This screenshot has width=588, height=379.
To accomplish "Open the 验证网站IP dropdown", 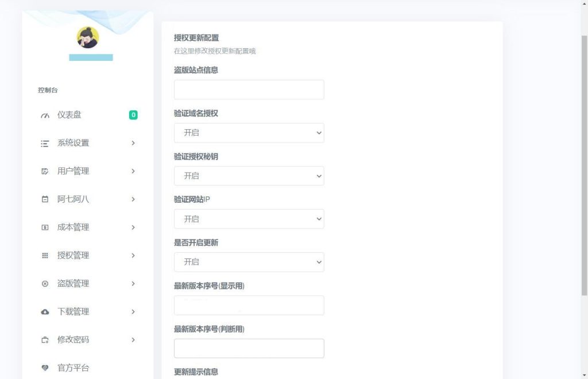I will [249, 219].
